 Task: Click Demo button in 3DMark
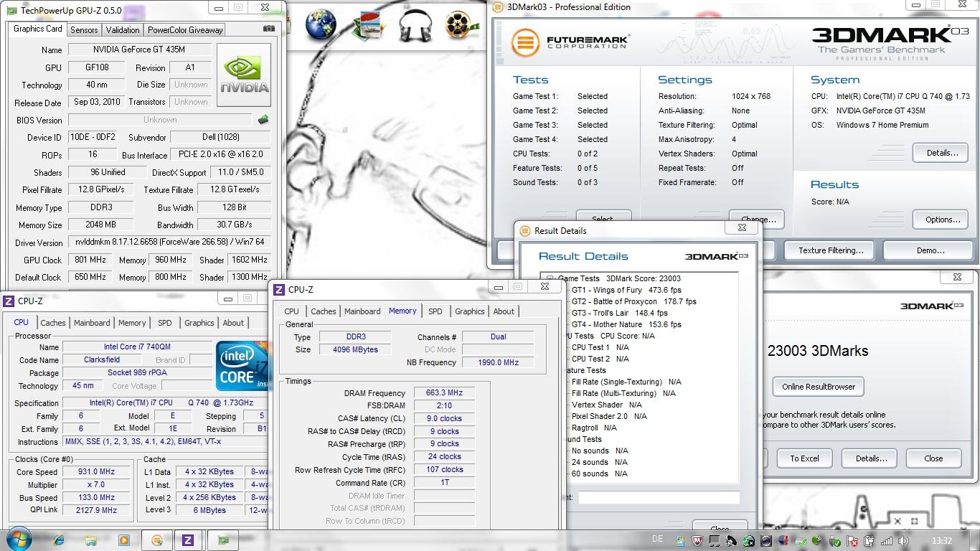[930, 250]
